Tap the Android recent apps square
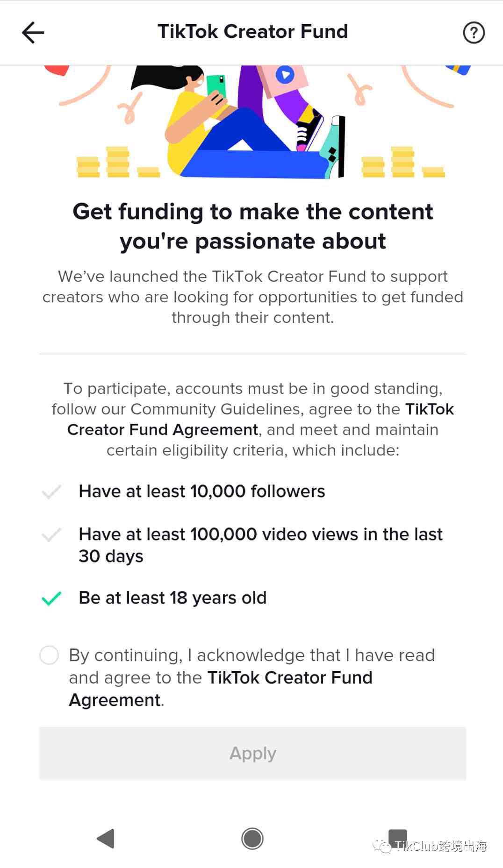The image size is (503, 868). tap(398, 837)
